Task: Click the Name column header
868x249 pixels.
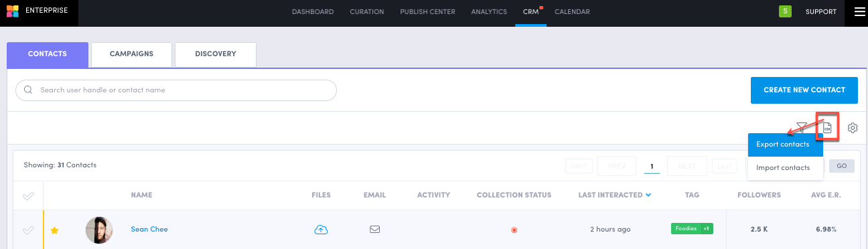Action: click(142, 195)
